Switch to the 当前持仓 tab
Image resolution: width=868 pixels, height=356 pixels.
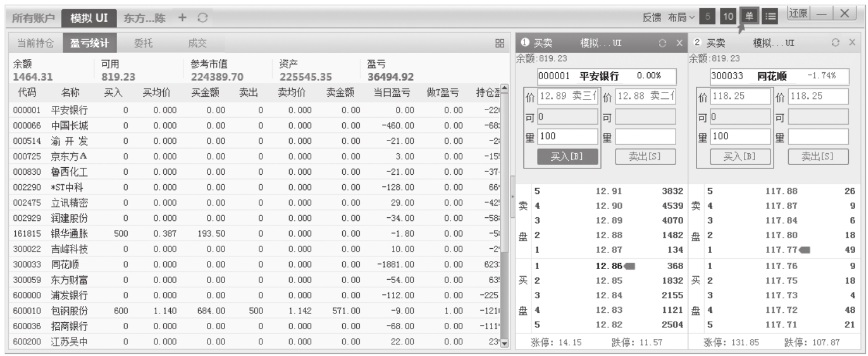point(35,43)
